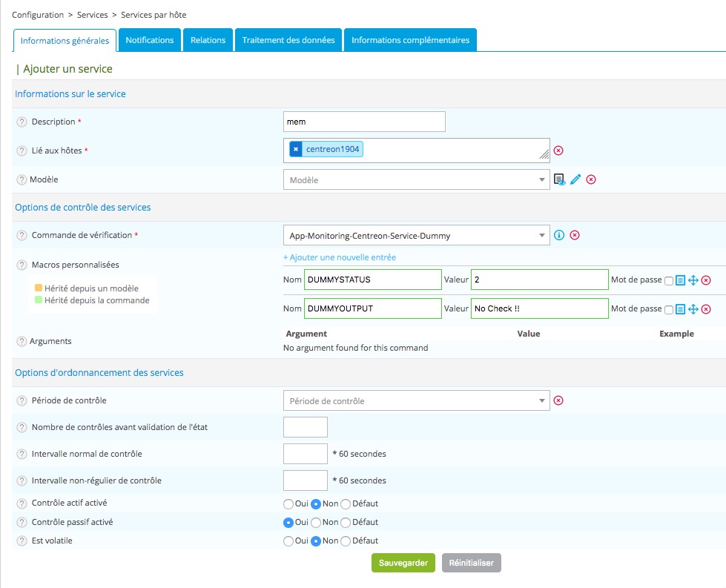Click the Sauvegarder button
Image resolution: width=726 pixels, height=588 pixels.
click(403, 563)
